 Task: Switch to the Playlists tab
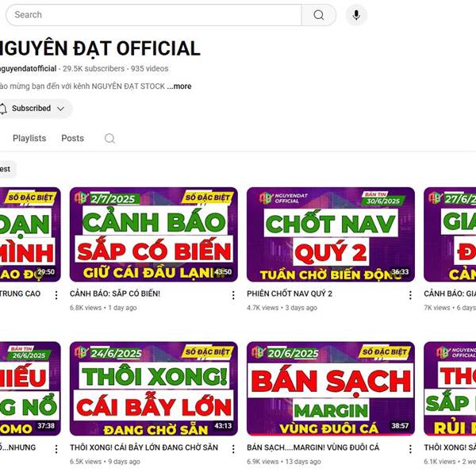point(29,138)
